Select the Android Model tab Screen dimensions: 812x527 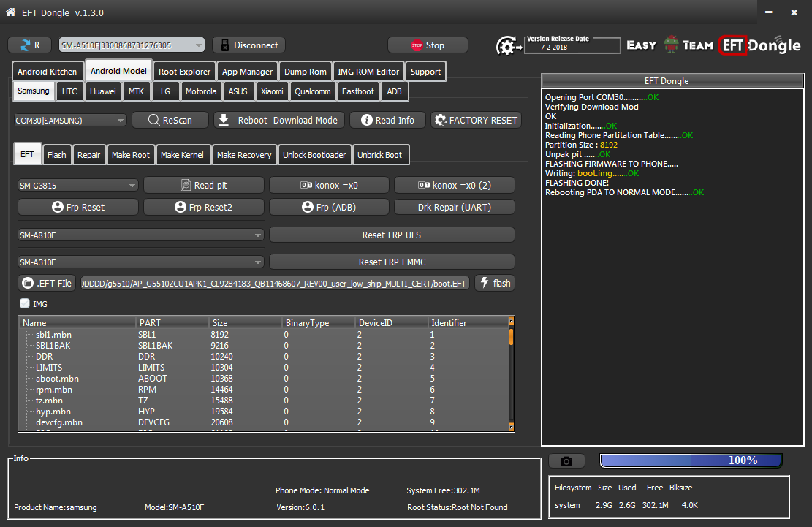[x=118, y=71]
